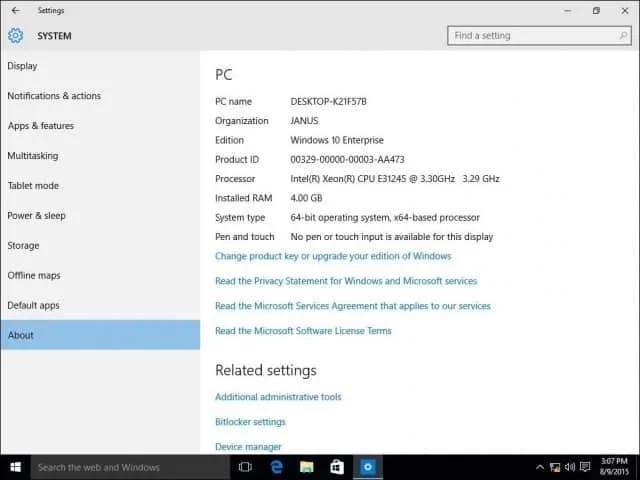The width and height of the screenshot is (640, 480).
Task: Open Additional administrative tools link
Action: tap(278, 397)
